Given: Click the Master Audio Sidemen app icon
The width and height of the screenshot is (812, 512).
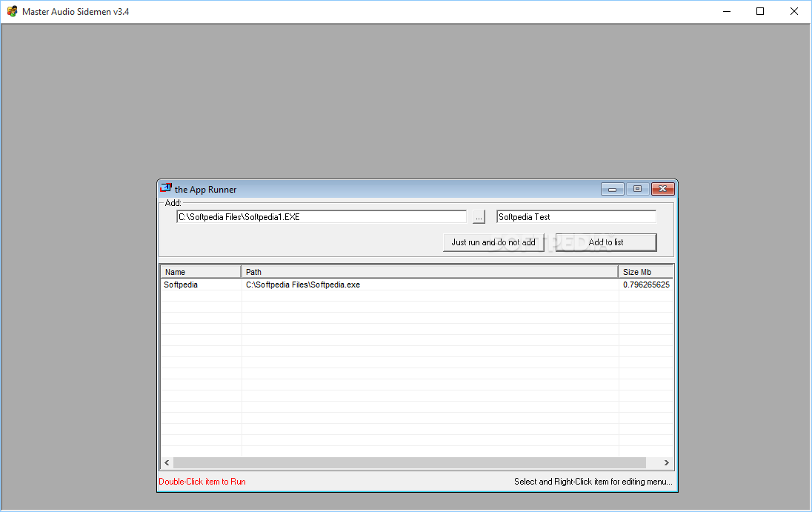Looking at the screenshot, I should (12, 11).
